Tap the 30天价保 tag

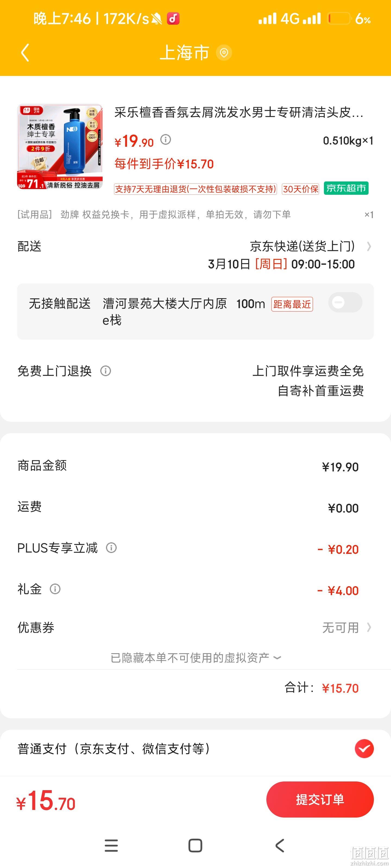(301, 189)
